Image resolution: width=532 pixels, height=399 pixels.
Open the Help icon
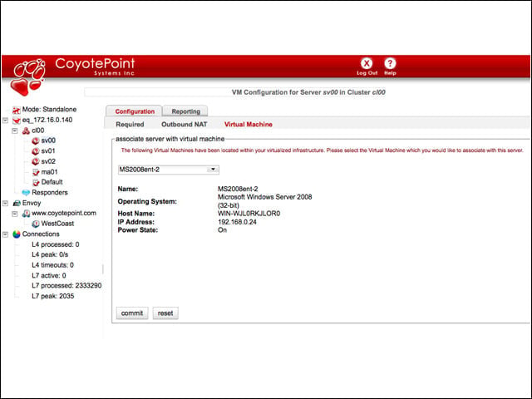click(390, 63)
